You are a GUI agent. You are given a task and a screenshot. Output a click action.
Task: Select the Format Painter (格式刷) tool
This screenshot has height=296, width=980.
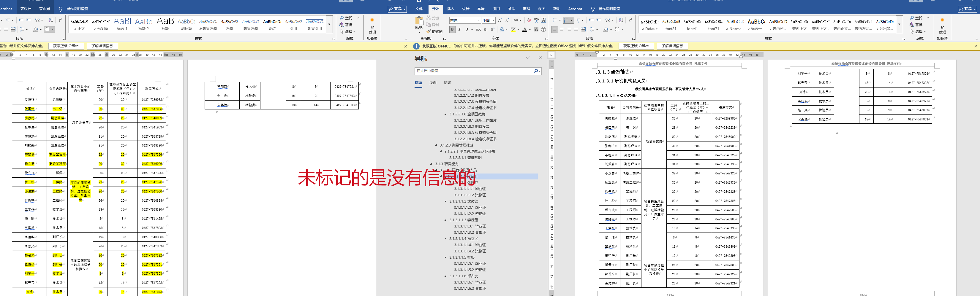(x=434, y=31)
